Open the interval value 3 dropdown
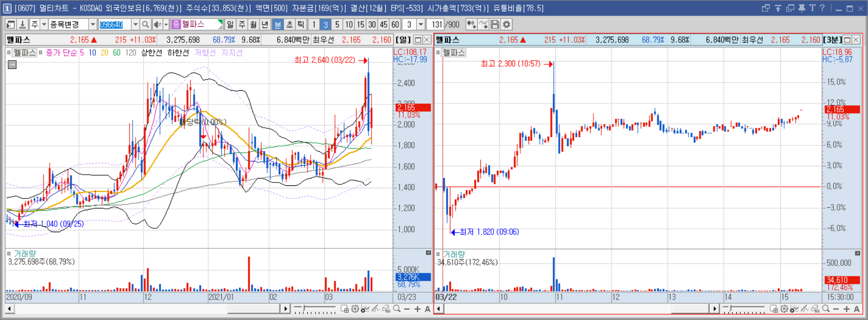868x320 pixels. click(421, 24)
